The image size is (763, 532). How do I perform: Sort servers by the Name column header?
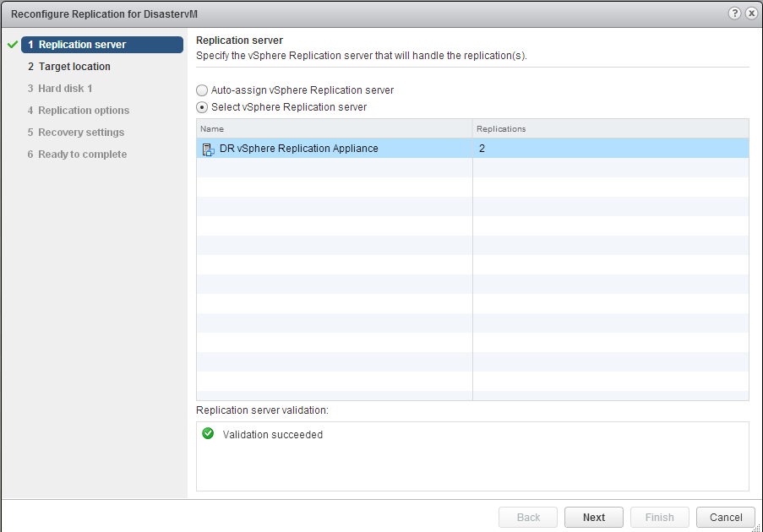click(x=334, y=128)
